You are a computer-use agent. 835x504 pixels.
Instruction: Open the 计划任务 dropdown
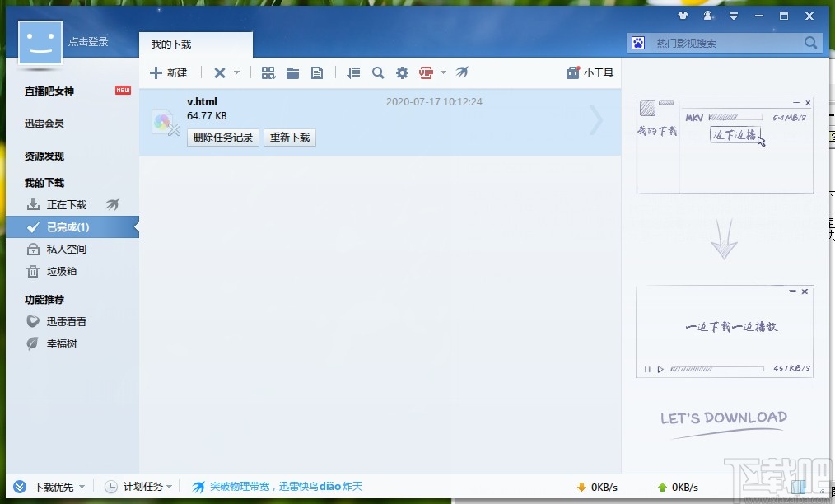coord(147,487)
